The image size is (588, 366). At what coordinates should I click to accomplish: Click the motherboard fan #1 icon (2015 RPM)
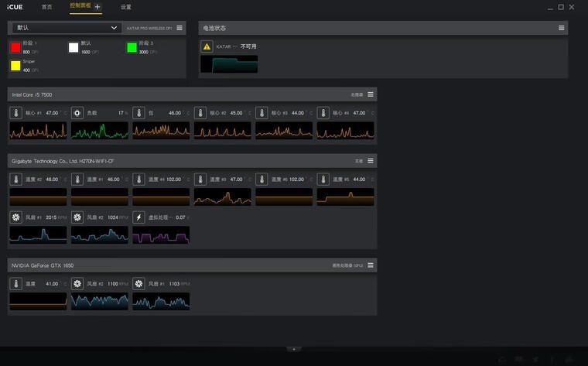pyautogui.click(x=15, y=217)
